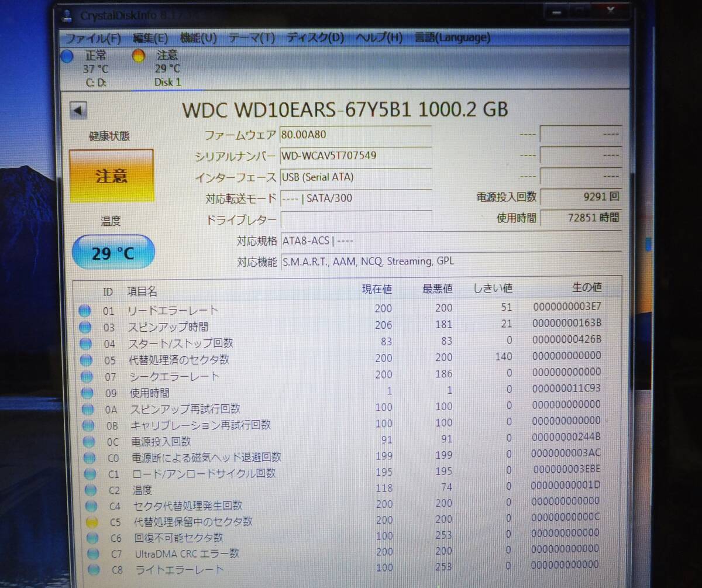Click the しきい値 column header
702x588 pixels.
[x=493, y=288]
